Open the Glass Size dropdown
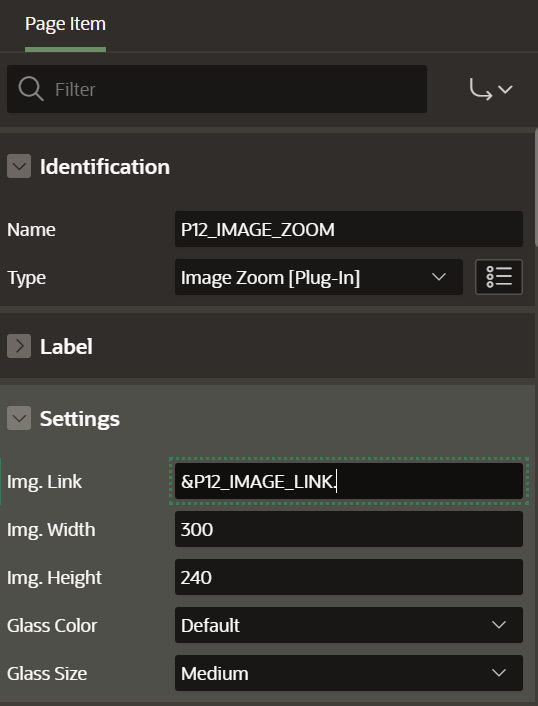 coord(348,673)
